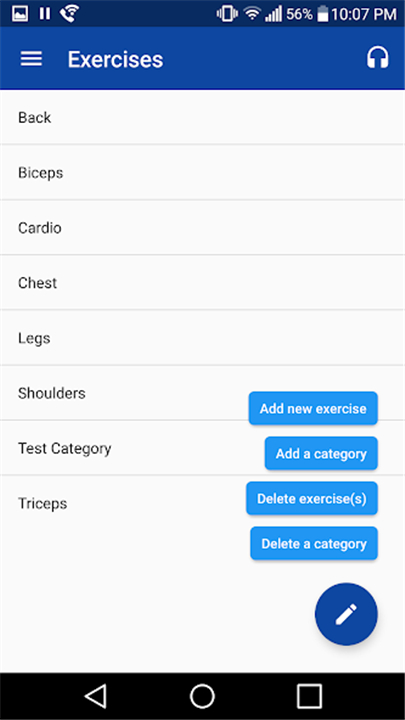Tap the battery status icon
The width and height of the screenshot is (405, 720).
coord(323,14)
